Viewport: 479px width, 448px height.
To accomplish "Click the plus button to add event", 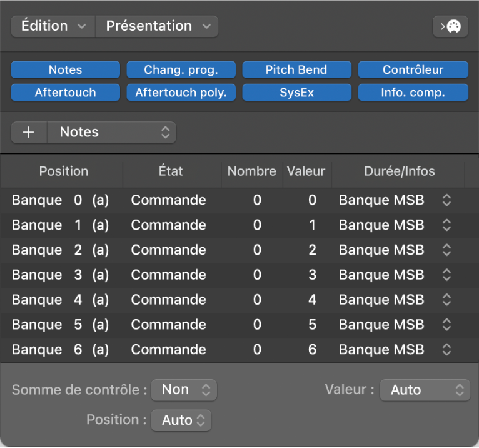I will pyautogui.click(x=29, y=133).
